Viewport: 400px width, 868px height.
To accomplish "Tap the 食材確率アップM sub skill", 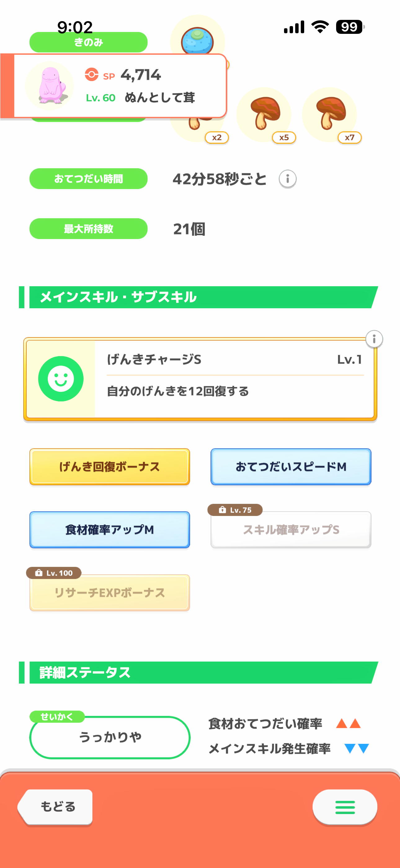I will [x=110, y=530].
